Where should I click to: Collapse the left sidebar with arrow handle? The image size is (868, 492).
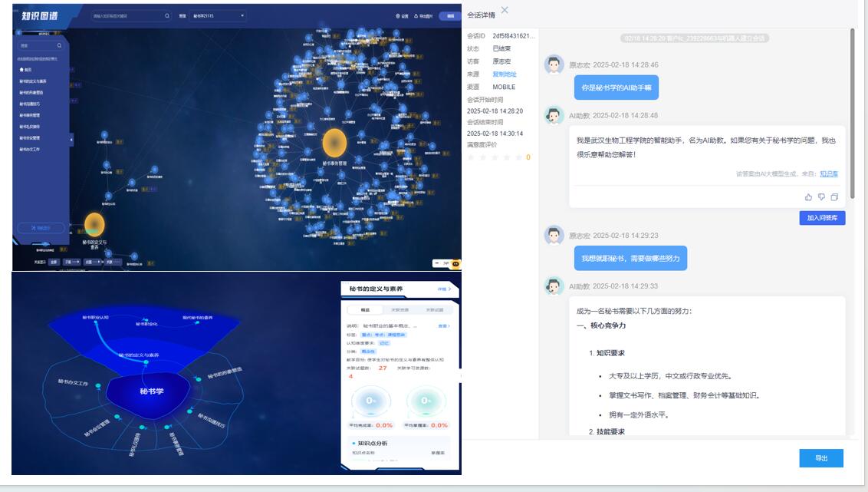[71, 140]
